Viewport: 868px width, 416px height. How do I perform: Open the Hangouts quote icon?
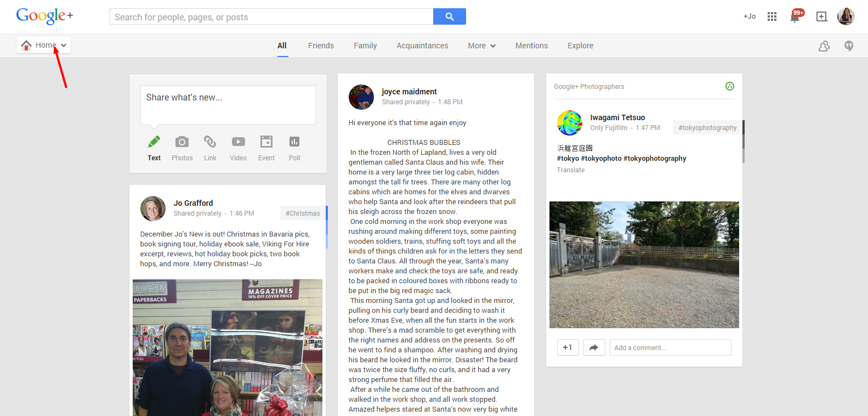[x=849, y=46]
